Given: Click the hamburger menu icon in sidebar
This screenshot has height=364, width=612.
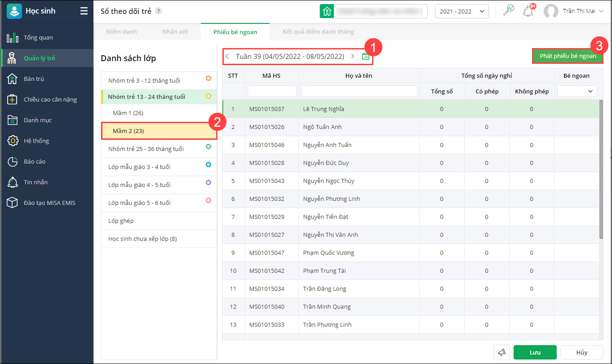Looking at the screenshot, I should coord(84,11).
